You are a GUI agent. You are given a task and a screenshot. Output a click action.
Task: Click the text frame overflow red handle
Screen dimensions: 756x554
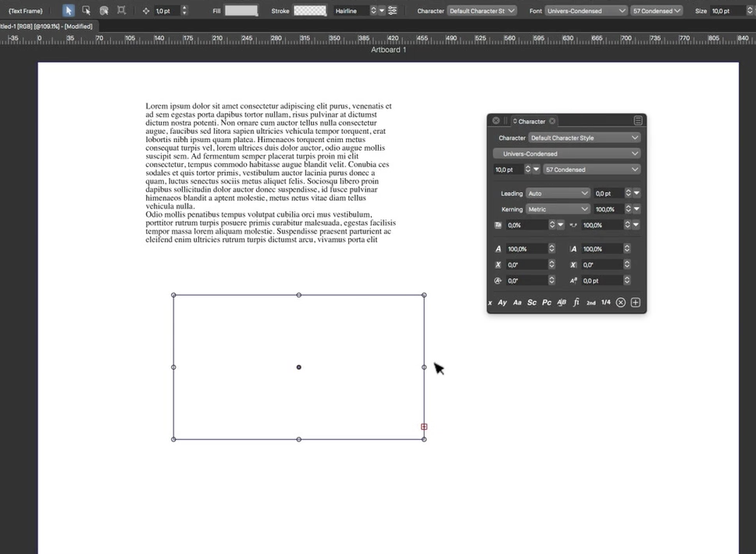click(424, 427)
